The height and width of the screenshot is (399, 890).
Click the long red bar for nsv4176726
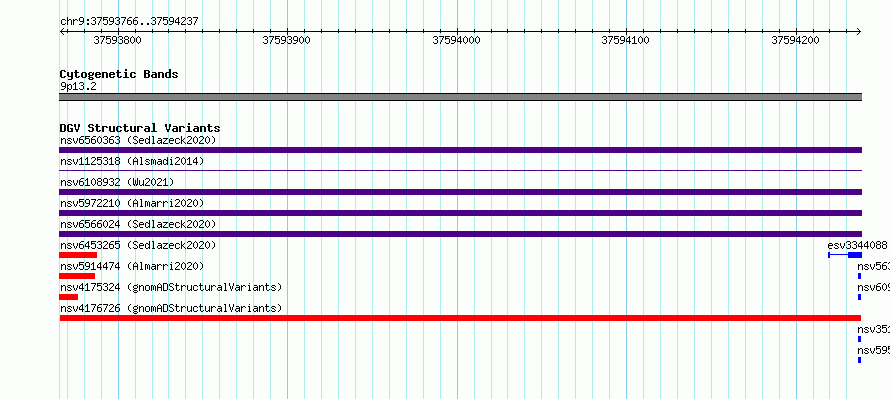tap(460, 318)
